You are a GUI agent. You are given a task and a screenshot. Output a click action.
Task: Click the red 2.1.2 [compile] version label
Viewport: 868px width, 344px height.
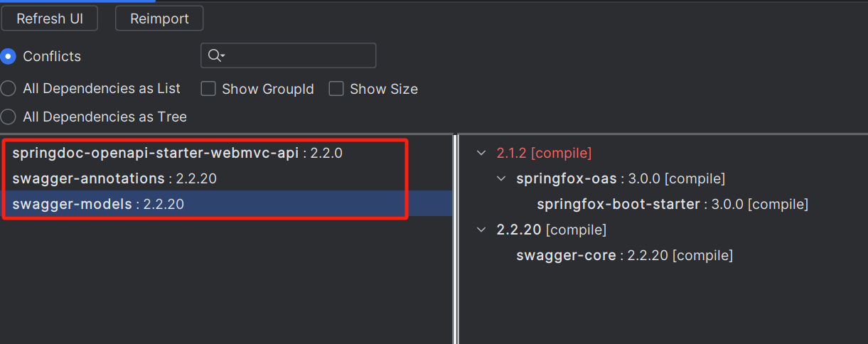coord(544,153)
